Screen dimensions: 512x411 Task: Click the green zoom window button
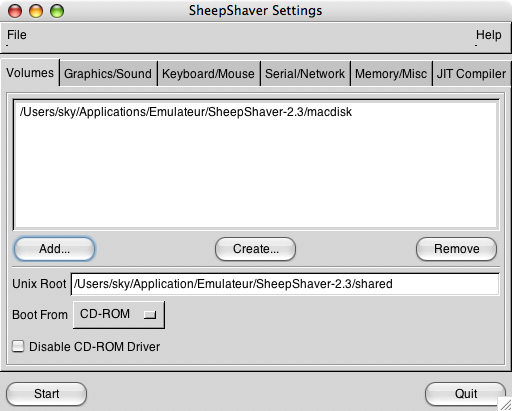tap(57, 11)
